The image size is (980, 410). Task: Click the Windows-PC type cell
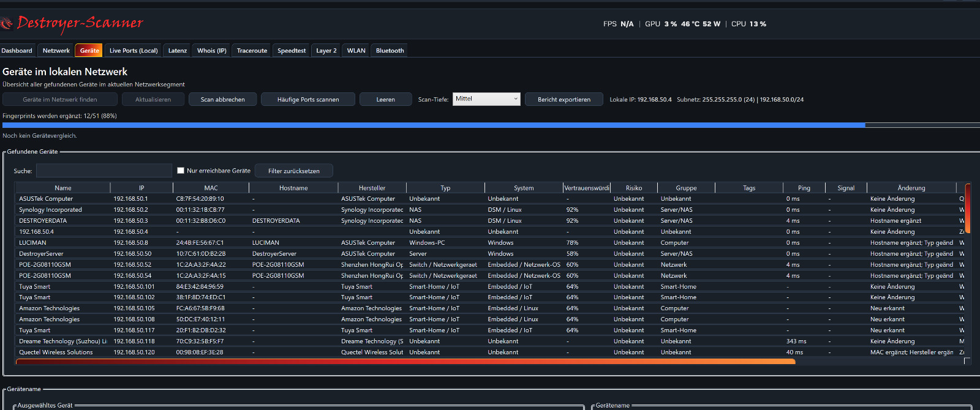(427, 243)
